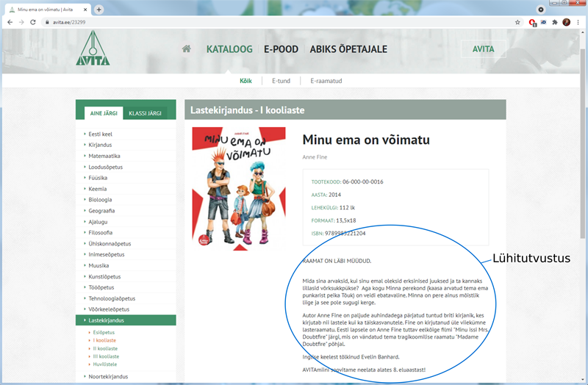Click product code 06-000-00-0016

click(x=362, y=181)
